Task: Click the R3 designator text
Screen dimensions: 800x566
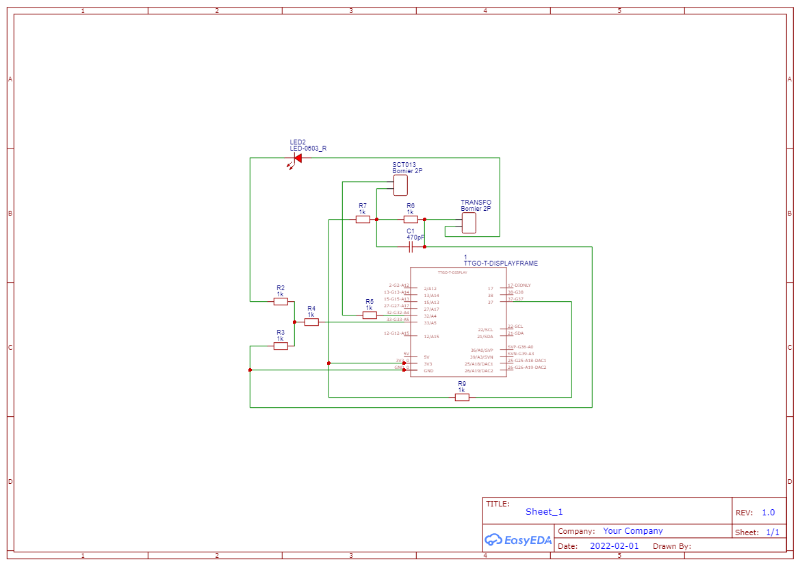Action: (x=281, y=332)
